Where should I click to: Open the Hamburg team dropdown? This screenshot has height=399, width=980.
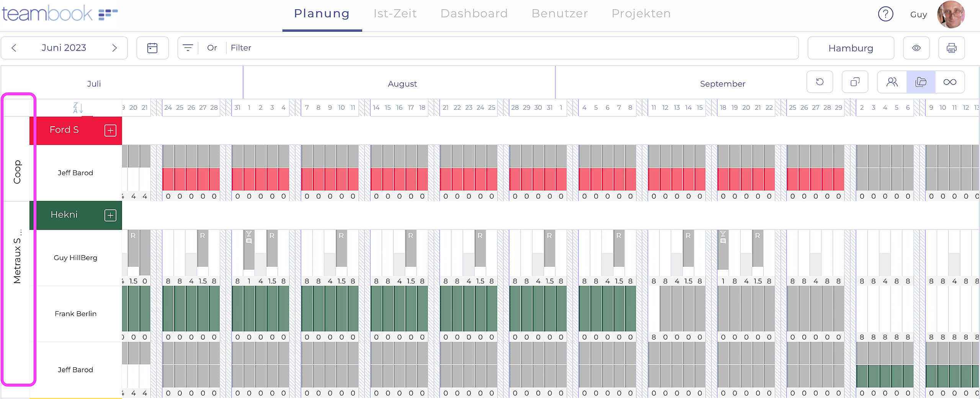coord(851,48)
